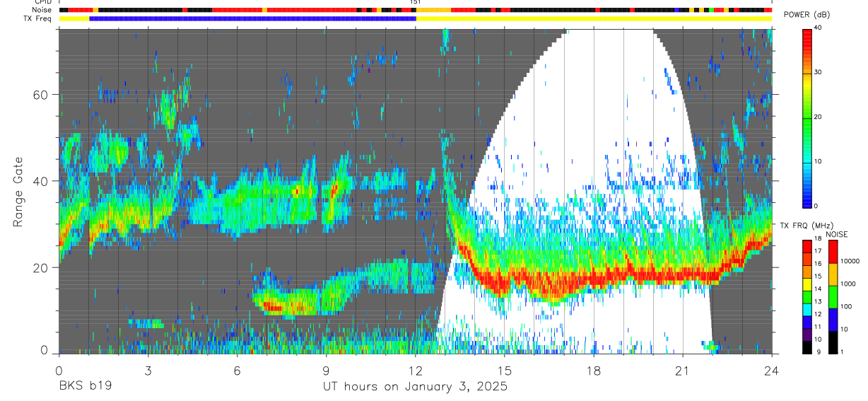Click the '17' label on the TX frequency scale

tap(819, 251)
